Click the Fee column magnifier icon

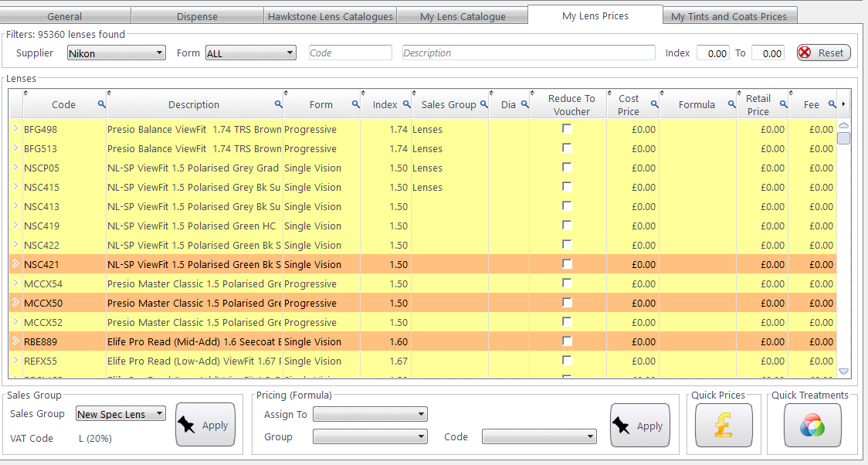832,104
